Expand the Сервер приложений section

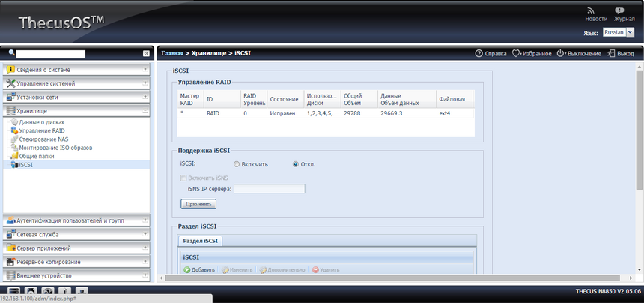[x=145, y=248]
